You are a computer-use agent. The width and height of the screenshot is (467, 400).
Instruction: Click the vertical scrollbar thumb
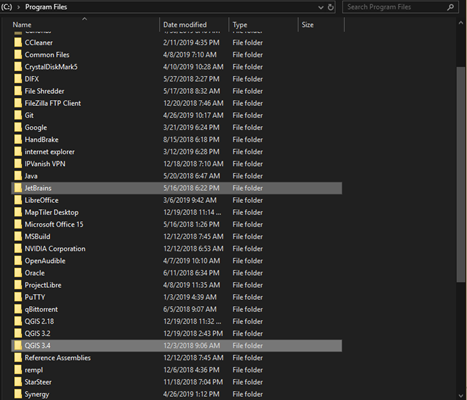[461, 174]
